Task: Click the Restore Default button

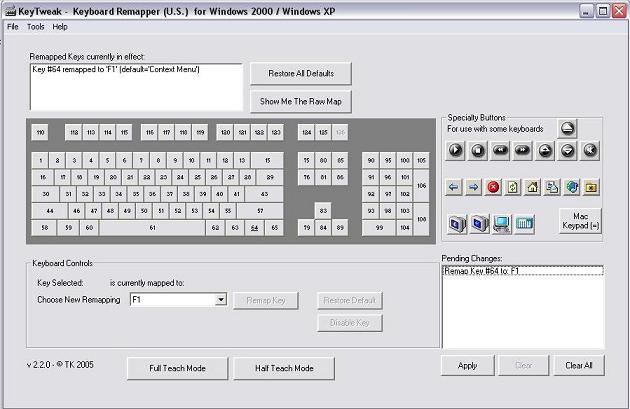Action: (350, 300)
